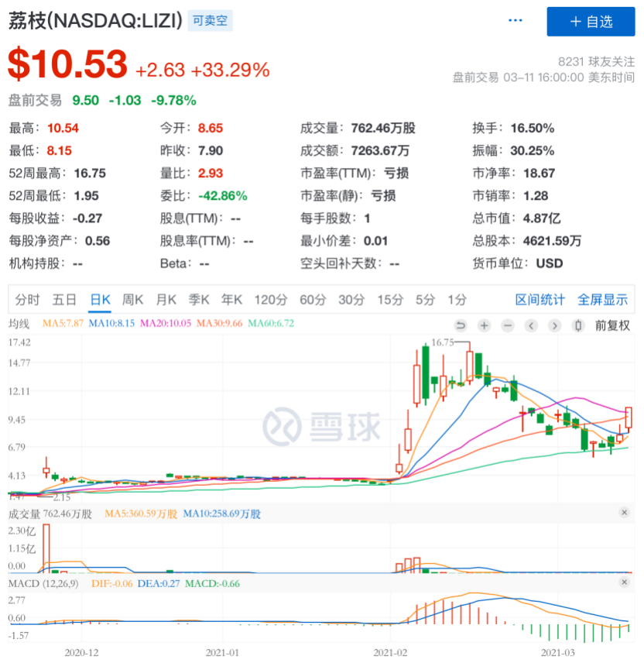Pan chart left with left chevron
644x663 pixels.
tap(531, 325)
